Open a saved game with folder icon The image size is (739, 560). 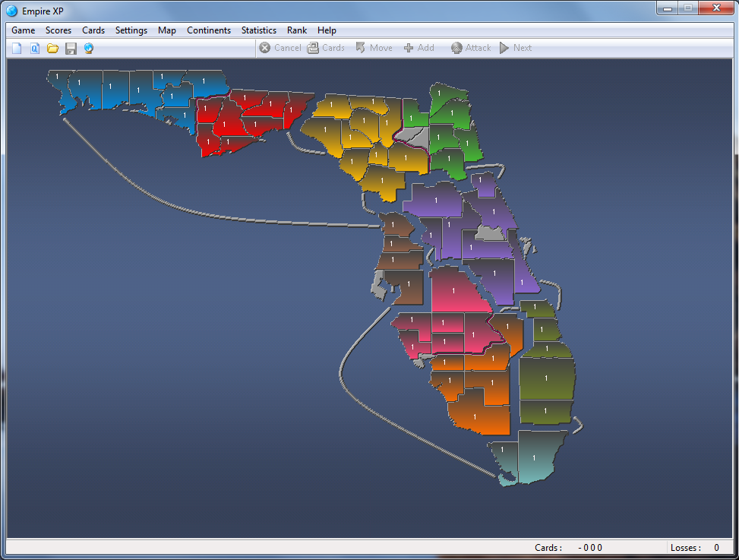click(x=52, y=49)
